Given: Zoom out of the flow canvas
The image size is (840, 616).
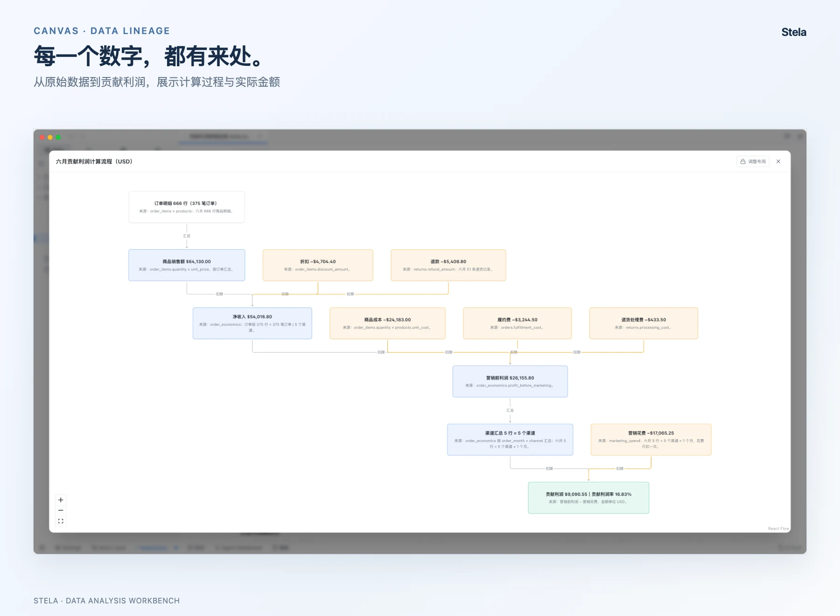Looking at the screenshot, I should tap(61, 511).
